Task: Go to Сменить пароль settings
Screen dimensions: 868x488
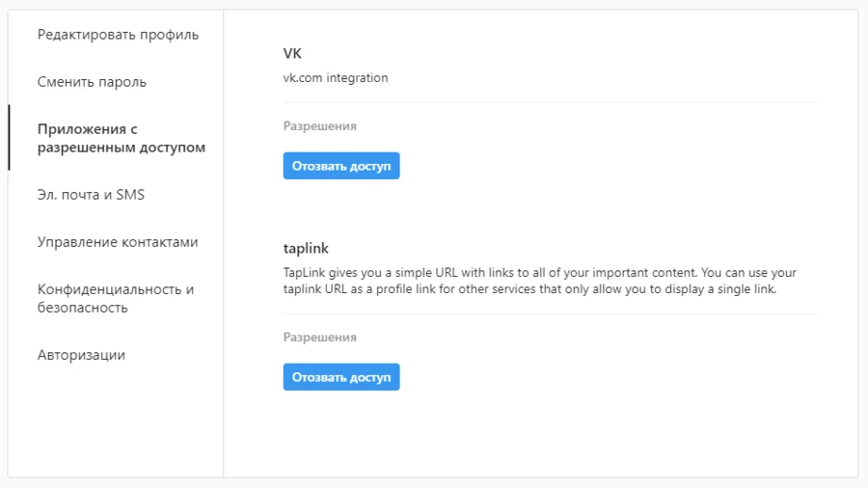Action: point(92,82)
